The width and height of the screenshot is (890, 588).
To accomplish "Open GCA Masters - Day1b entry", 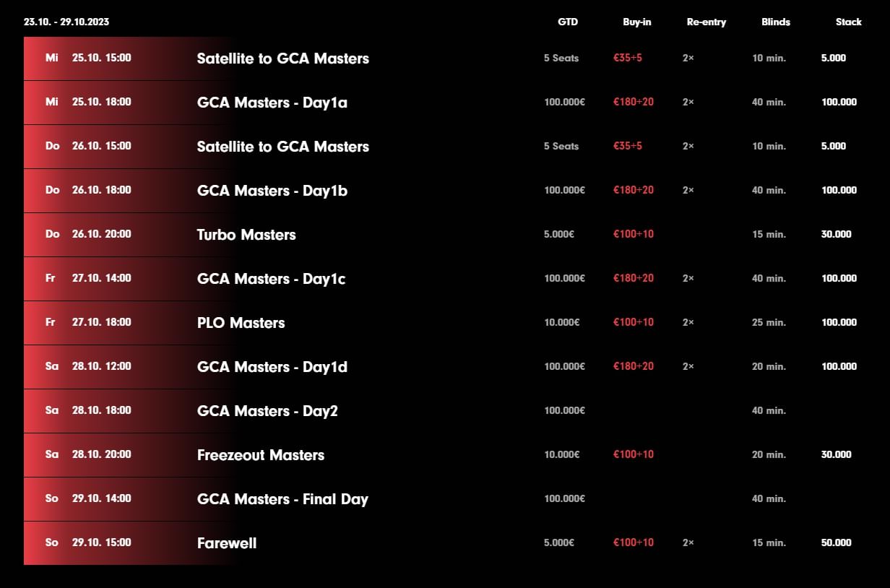I will click(272, 191).
